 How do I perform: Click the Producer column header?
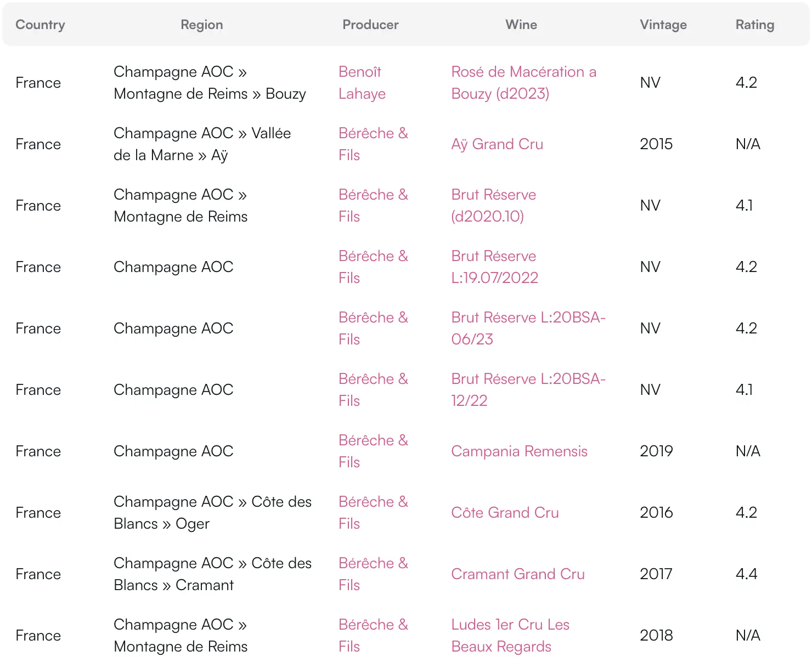pyautogui.click(x=370, y=25)
